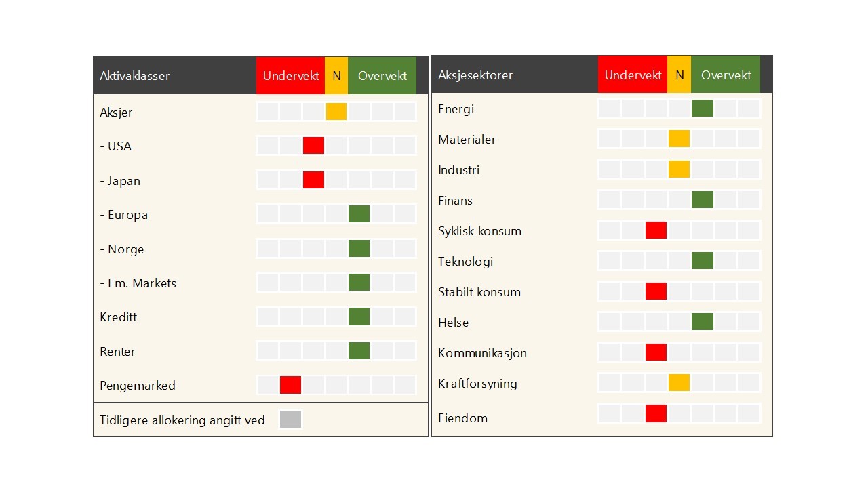Select green square in Em. Markets row
This screenshot has width=868, height=488.
(x=359, y=283)
